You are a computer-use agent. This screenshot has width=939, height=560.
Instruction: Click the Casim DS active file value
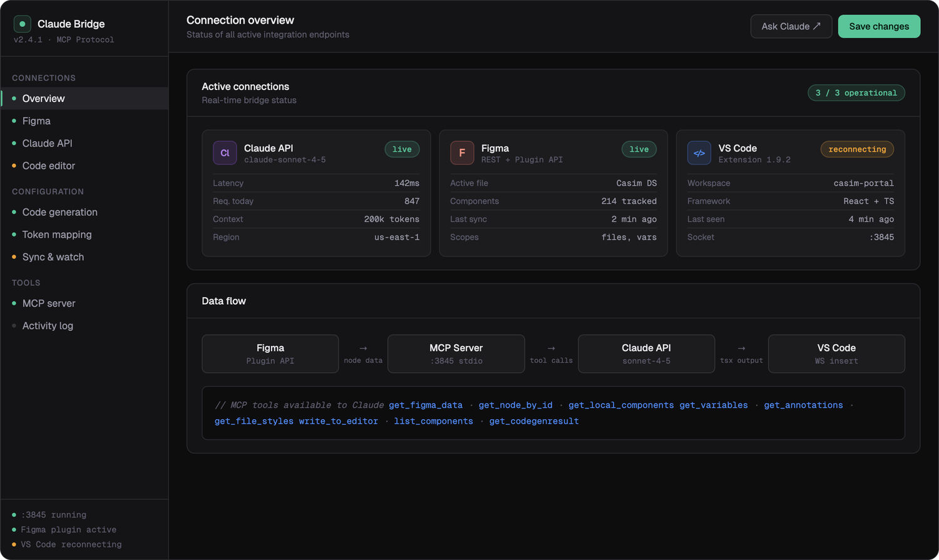[637, 183]
